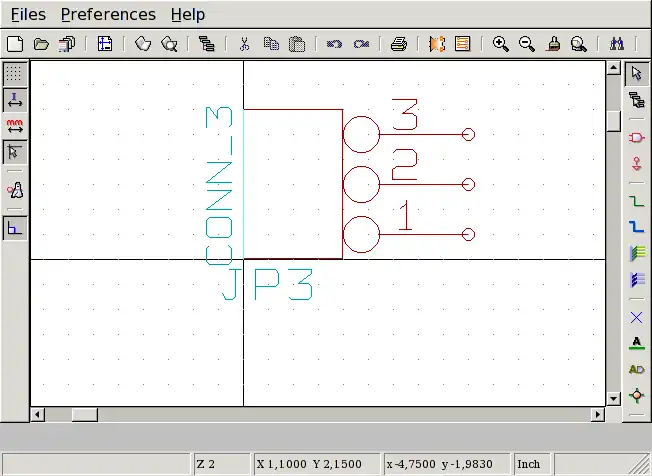Click the vertical scrollbar up arrow
This screenshot has height=476, width=652.
point(614,68)
